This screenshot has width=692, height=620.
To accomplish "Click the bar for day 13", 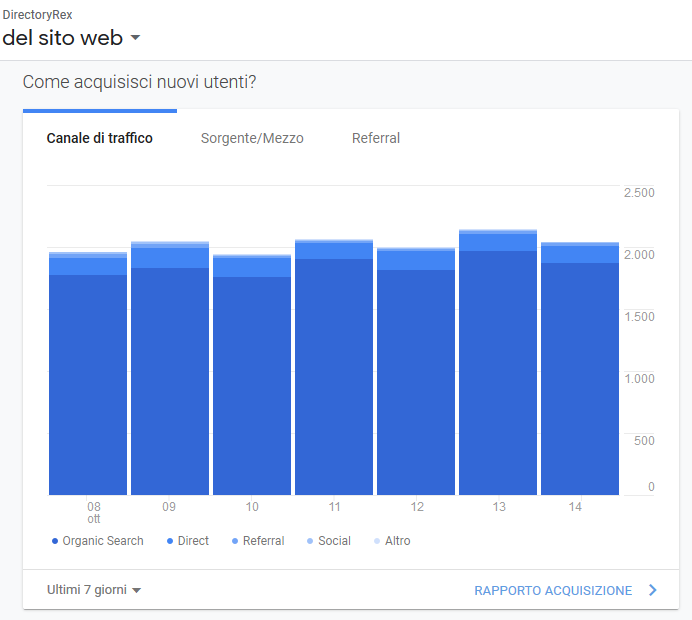I will click(x=498, y=362).
